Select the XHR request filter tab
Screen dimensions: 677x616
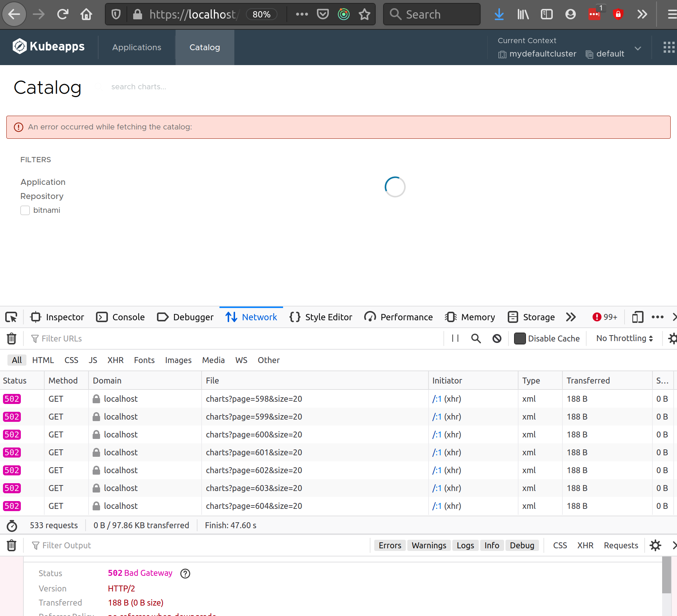point(115,360)
